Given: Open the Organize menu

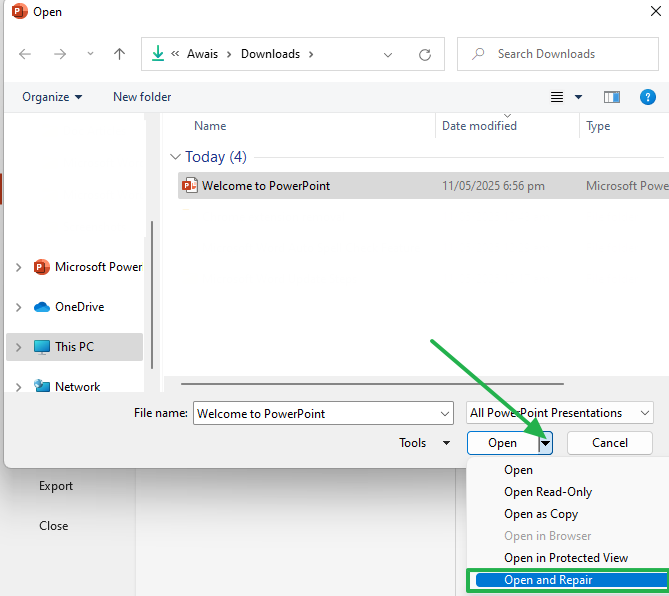Looking at the screenshot, I should click(x=52, y=97).
